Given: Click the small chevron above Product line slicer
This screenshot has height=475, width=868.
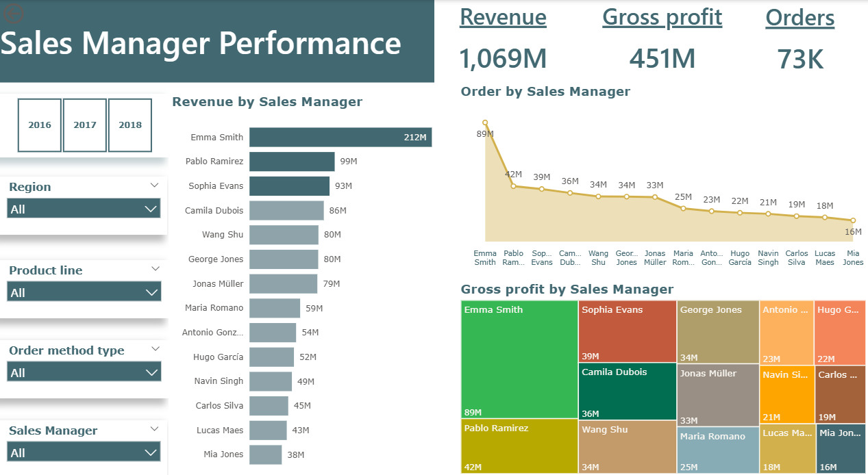Looking at the screenshot, I should tap(155, 268).
